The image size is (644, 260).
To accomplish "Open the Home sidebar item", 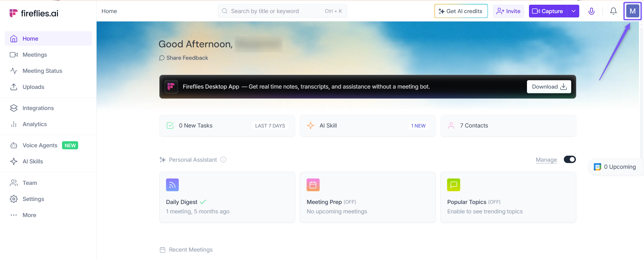I will [48, 39].
